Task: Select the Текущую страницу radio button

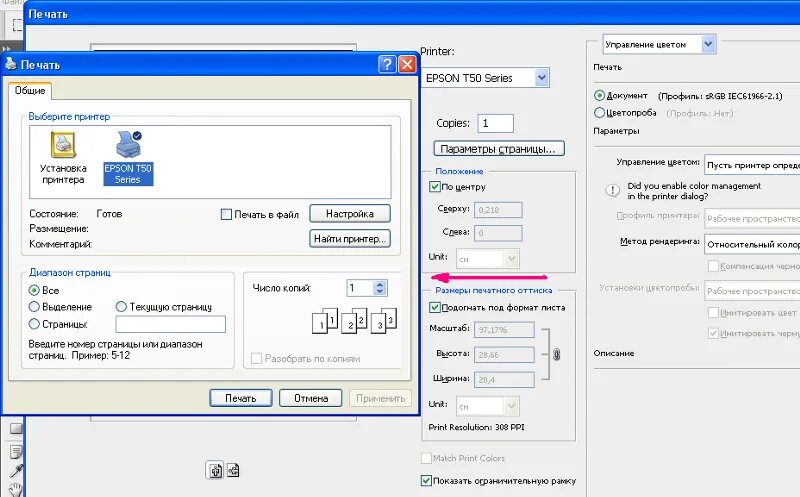Action: coord(121,307)
